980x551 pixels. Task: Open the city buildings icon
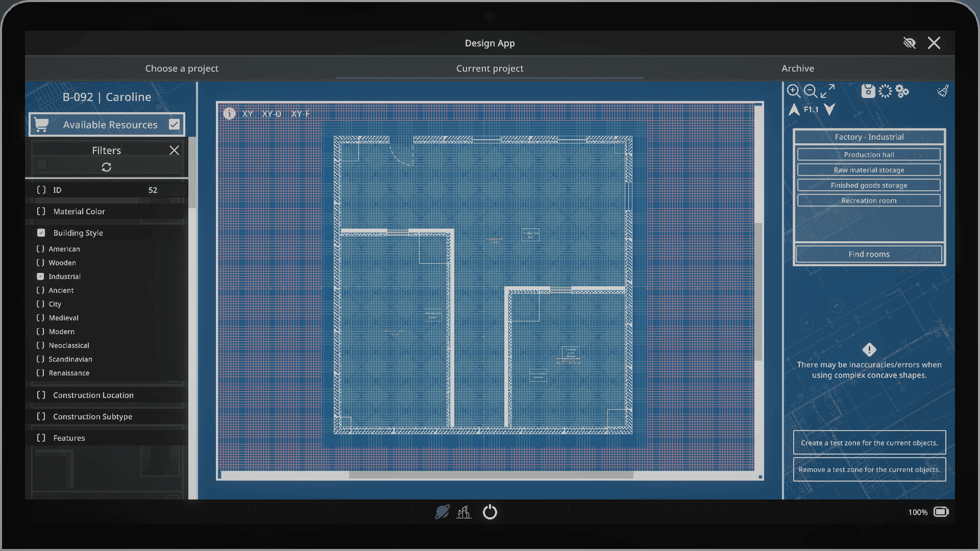pos(464,512)
